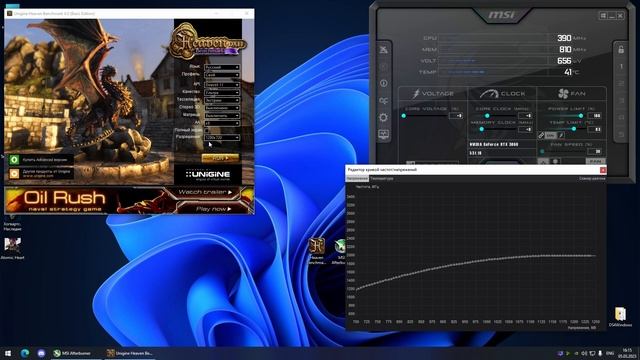640x360 pixels.
Task: Open the language dropdown in Heaven
Action: 222,67
